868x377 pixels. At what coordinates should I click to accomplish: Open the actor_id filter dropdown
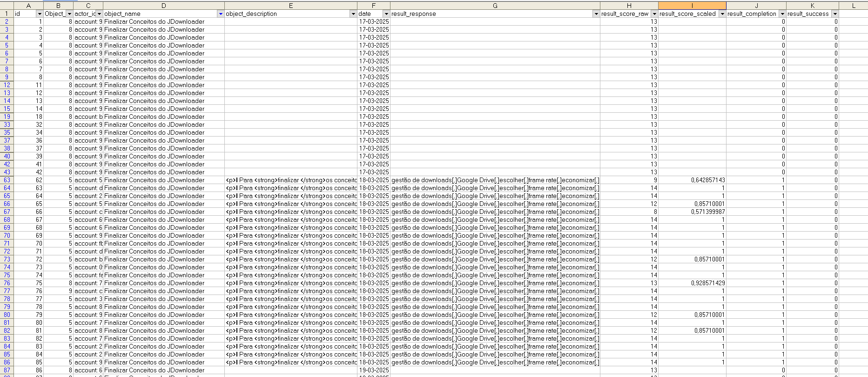(99, 14)
